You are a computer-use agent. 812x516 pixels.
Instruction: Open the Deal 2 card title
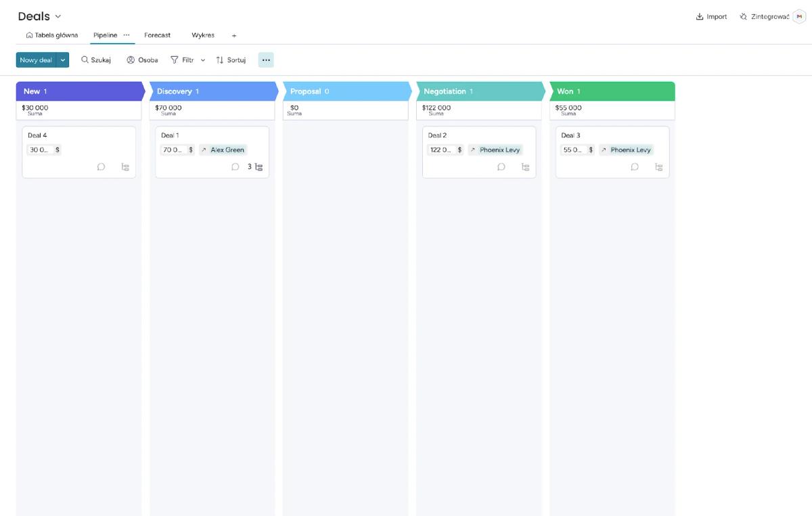pos(437,135)
